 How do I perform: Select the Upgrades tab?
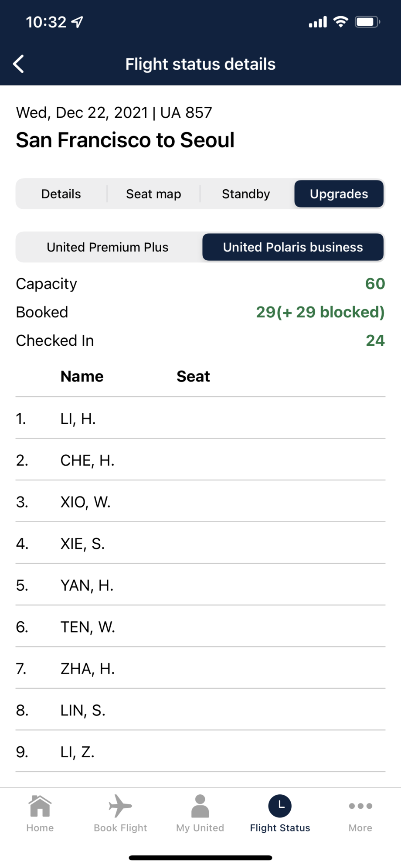(x=339, y=194)
